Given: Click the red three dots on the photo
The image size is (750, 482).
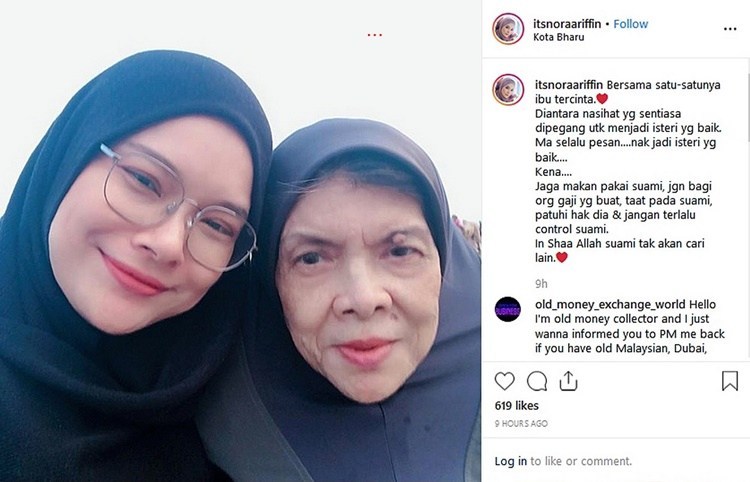Looking at the screenshot, I should (375, 35).
